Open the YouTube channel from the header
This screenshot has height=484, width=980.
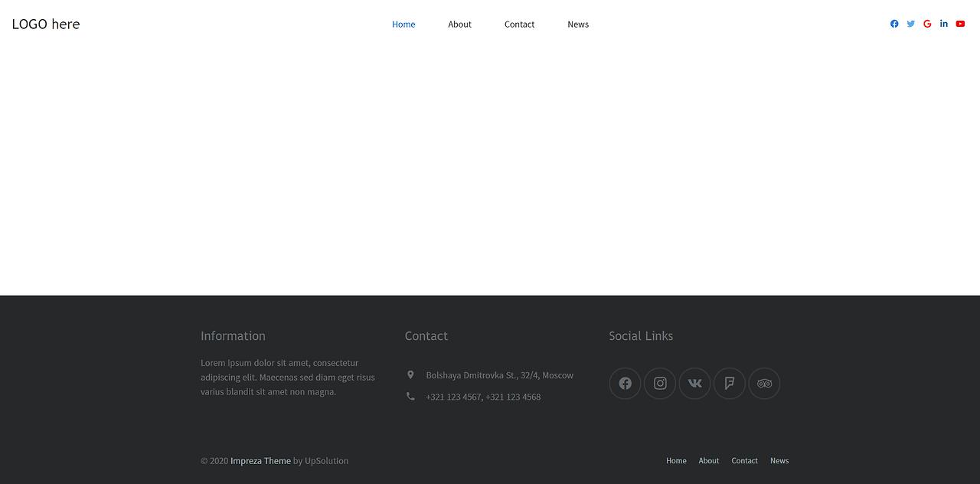[960, 24]
